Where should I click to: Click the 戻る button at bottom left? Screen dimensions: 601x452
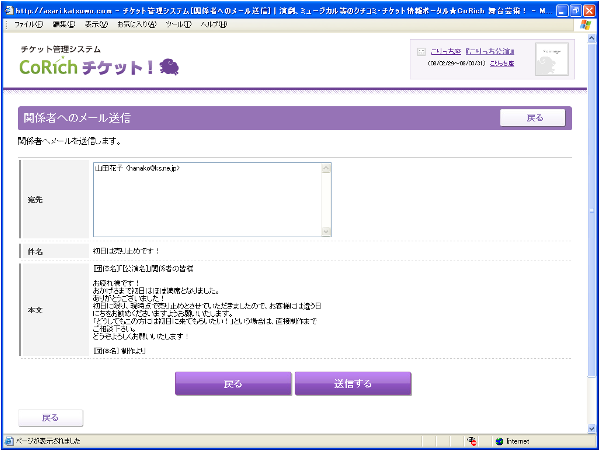coord(49,417)
